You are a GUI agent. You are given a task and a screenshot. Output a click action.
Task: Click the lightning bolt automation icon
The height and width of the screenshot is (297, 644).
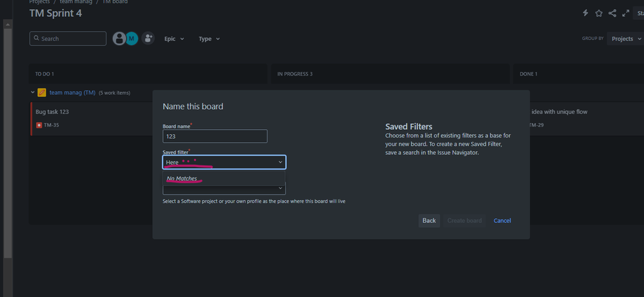pyautogui.click(x=586, y=13)
